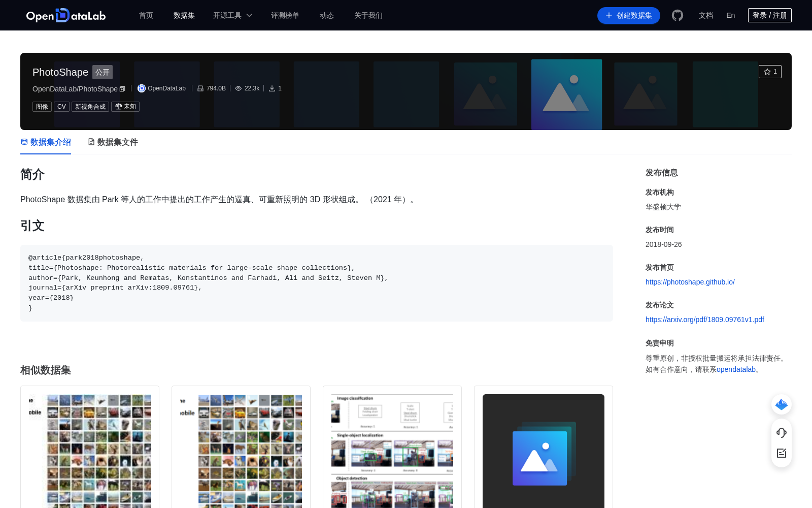Expand the 开源工具 dropdown menu
This screenshot has width=812, height=508.
[232, 15]
